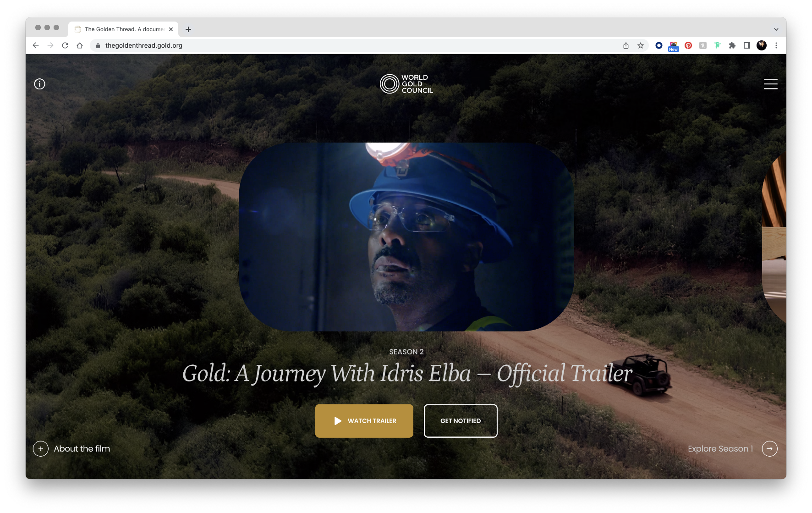This screenshot has height=513, width=812.
Task: Open a new browser tab
Action: click(188, 29)
